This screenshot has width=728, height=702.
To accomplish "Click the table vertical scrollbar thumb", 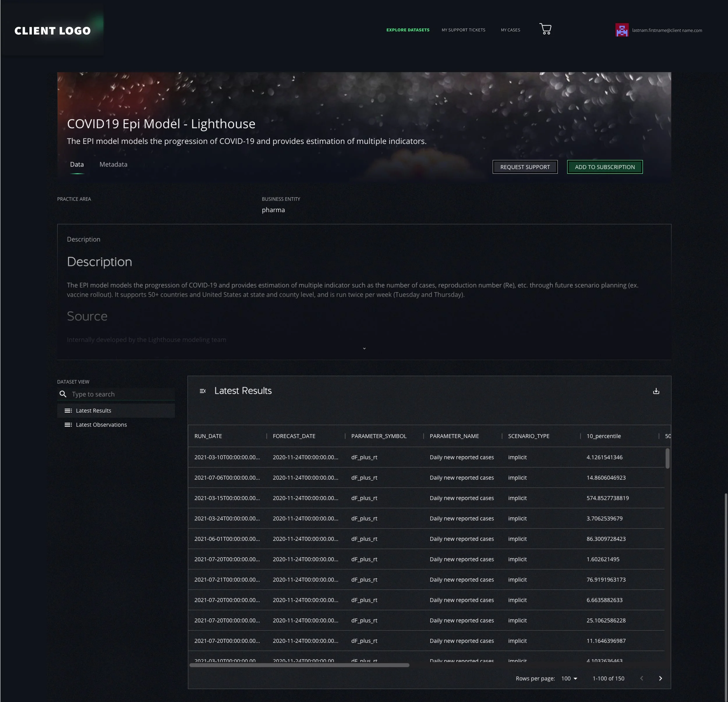I will pos(667,458).
